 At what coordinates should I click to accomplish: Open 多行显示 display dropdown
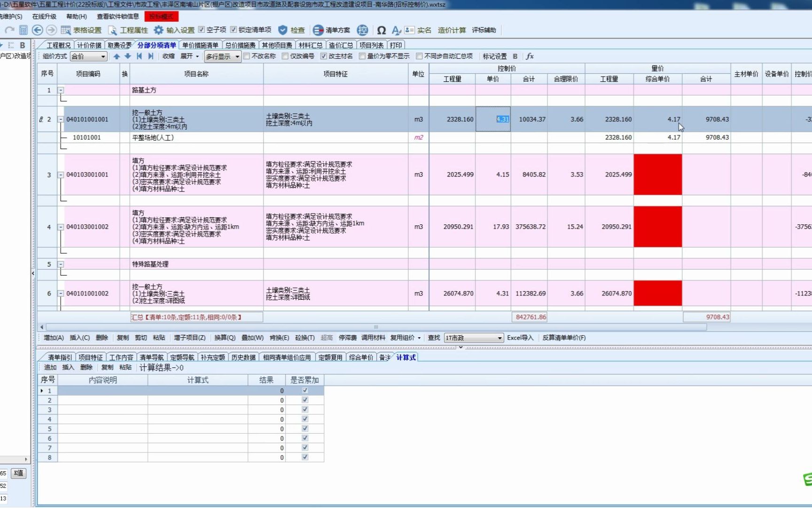pyautogui.click(x=223, y=56)
